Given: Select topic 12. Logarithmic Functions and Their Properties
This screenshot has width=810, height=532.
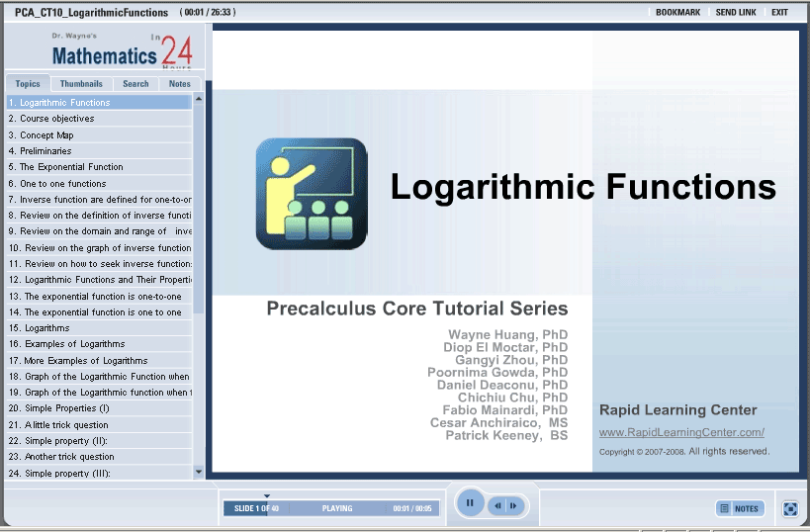Looking at the screenshot, I should pos(99,280).
